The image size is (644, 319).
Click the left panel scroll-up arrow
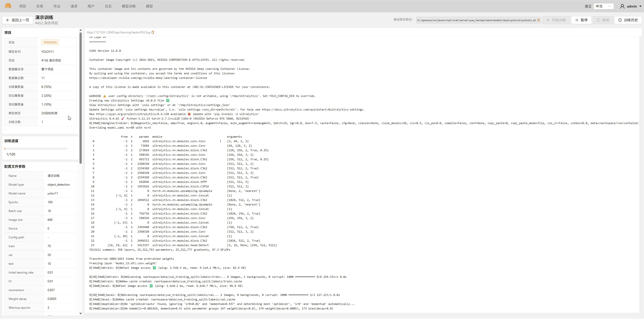pos(80,30)
